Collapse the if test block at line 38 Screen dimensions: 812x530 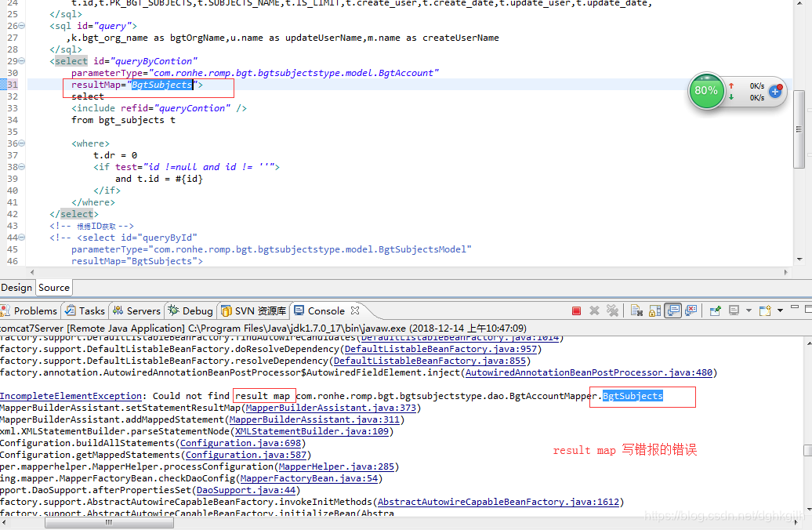(22, 167)
